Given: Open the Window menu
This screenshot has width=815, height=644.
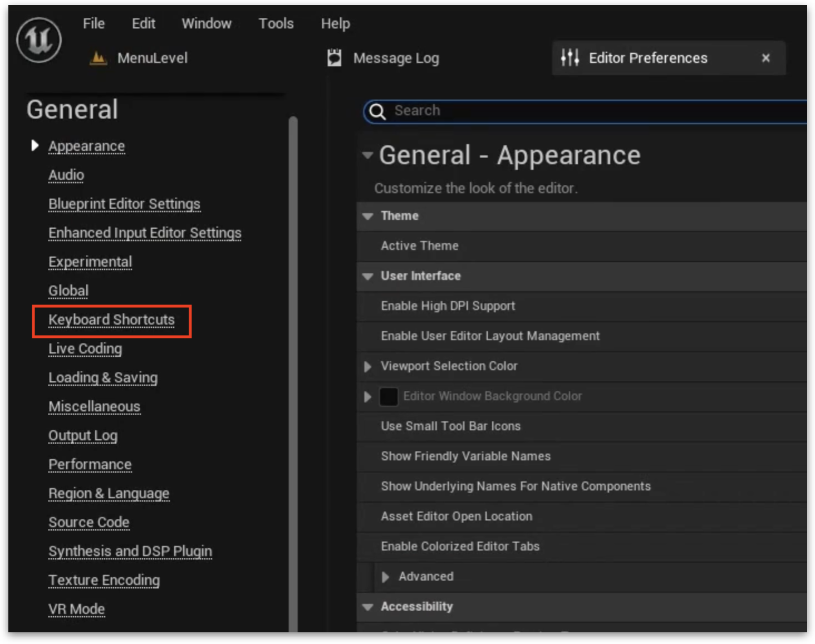Looking at the screenshot, I should [x=207, y=23].
